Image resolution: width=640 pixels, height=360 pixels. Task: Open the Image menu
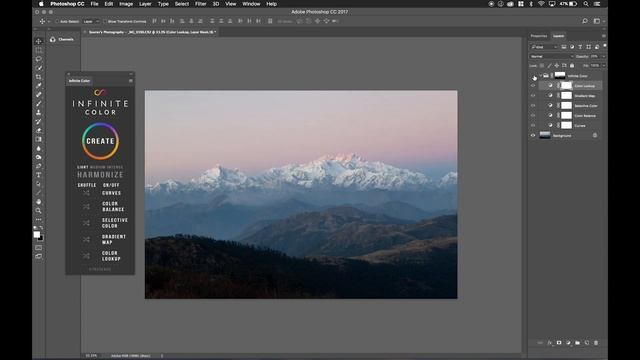pos(126,4)
